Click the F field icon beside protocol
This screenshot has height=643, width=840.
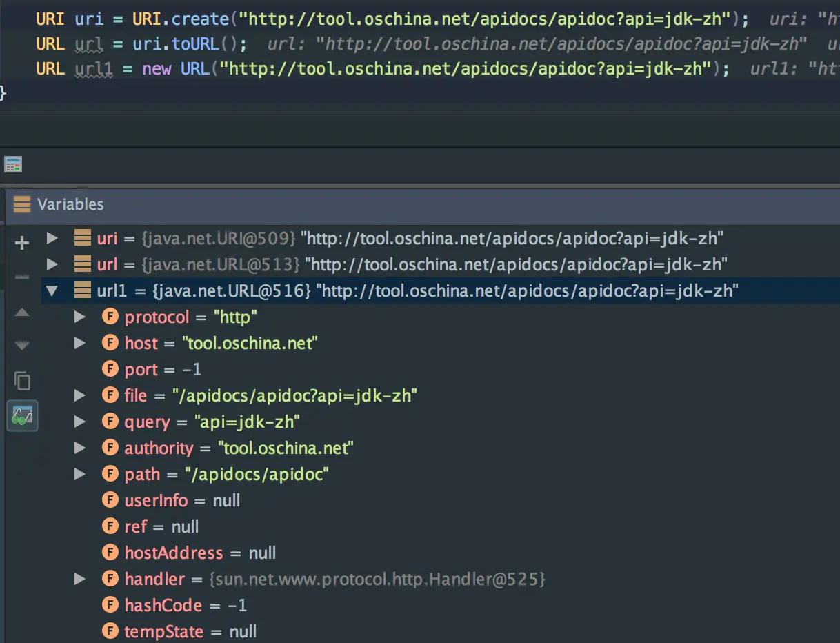tap(110, 317)
